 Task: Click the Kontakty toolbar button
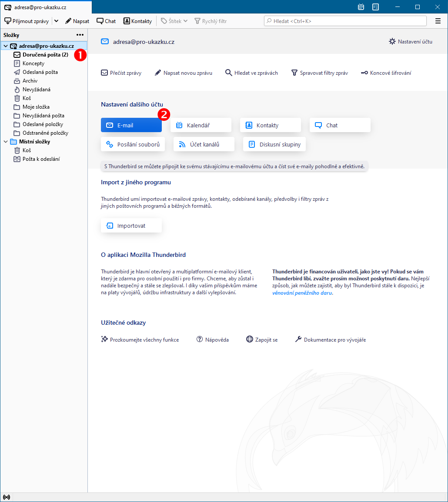pyautogui.click(x=138, y=21)
